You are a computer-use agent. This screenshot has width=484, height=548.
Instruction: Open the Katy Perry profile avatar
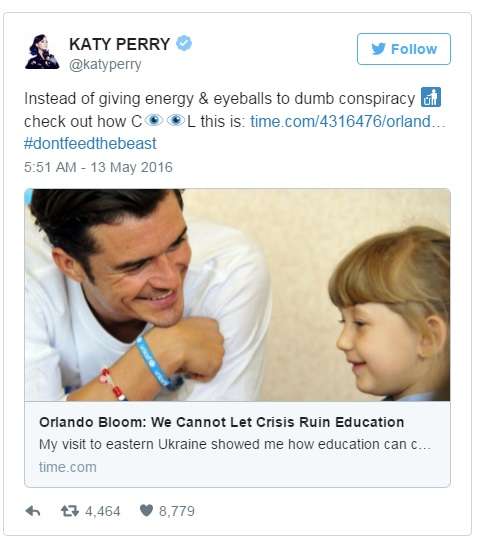click(x=42, y=51)
